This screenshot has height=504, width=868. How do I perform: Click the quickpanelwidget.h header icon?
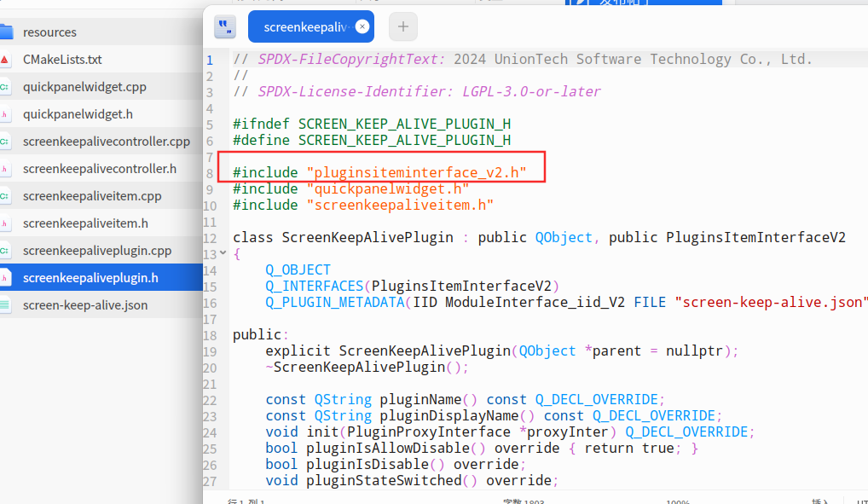[x=4, y=114]
